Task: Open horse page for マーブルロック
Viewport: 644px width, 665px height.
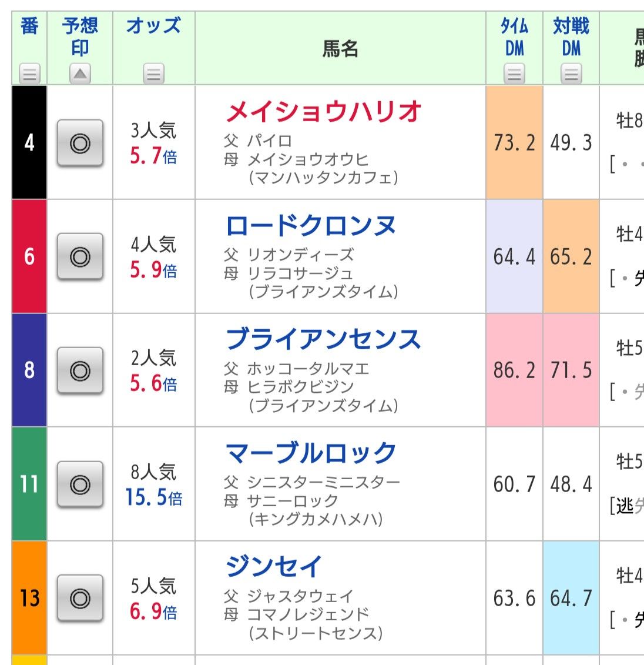Action: (311, 453)
